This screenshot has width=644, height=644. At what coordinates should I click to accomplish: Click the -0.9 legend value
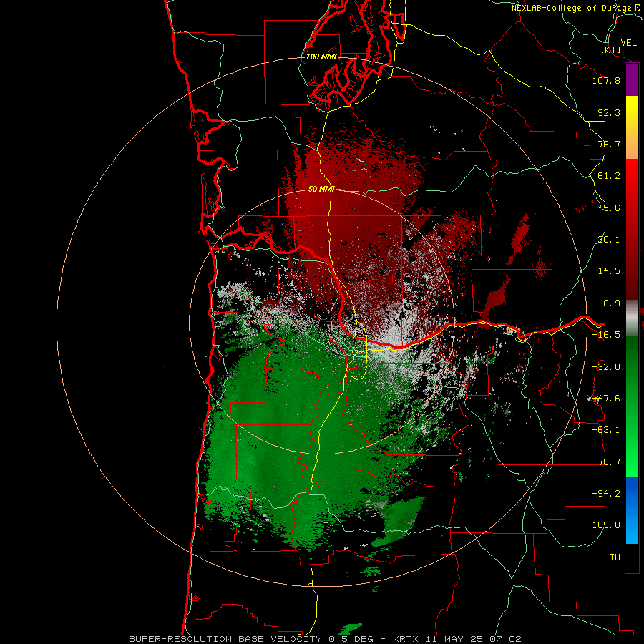609,303
